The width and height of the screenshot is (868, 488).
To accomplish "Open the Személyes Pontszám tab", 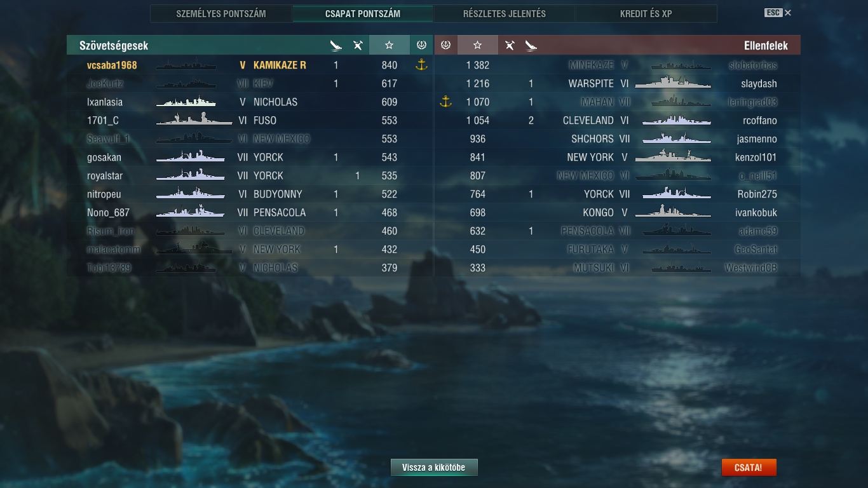I will coord(221,13).
